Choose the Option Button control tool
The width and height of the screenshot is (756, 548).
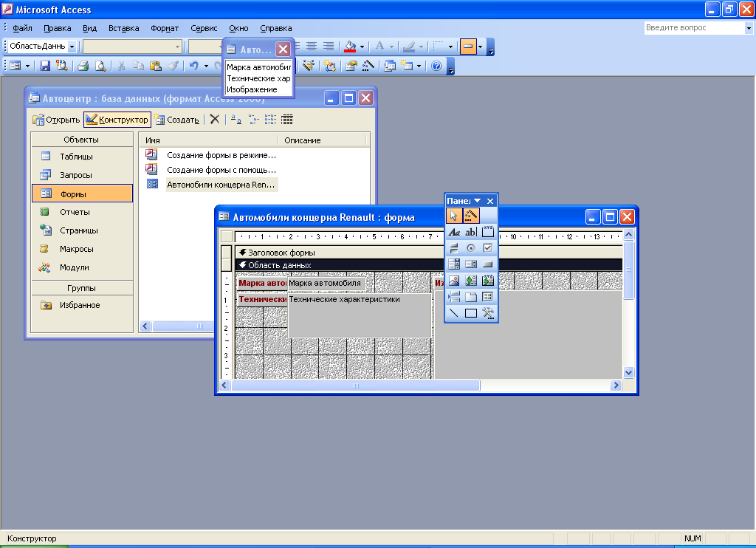tap(470, 248)
